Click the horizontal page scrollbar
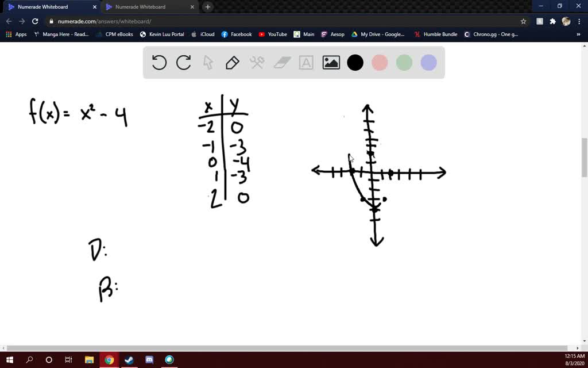The width and height of the screenshot is (588, 368). pos(287,348)
